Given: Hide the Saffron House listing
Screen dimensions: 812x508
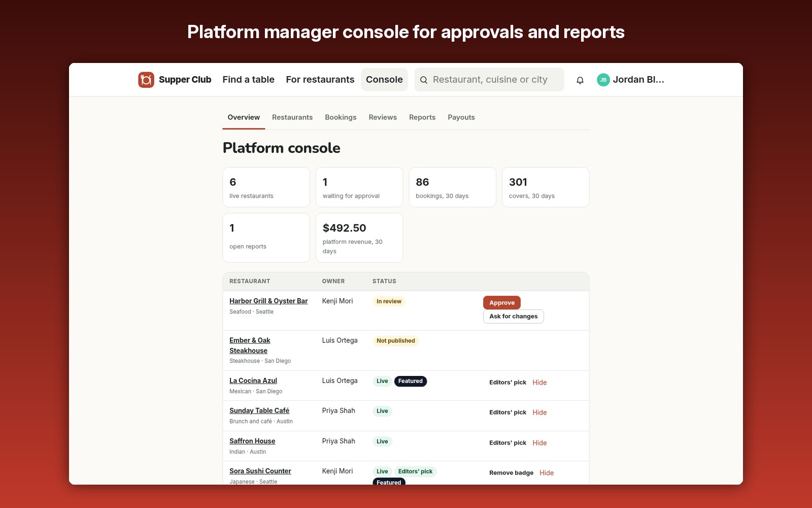Looking at the screenshot, I should (x=539, y=443).
